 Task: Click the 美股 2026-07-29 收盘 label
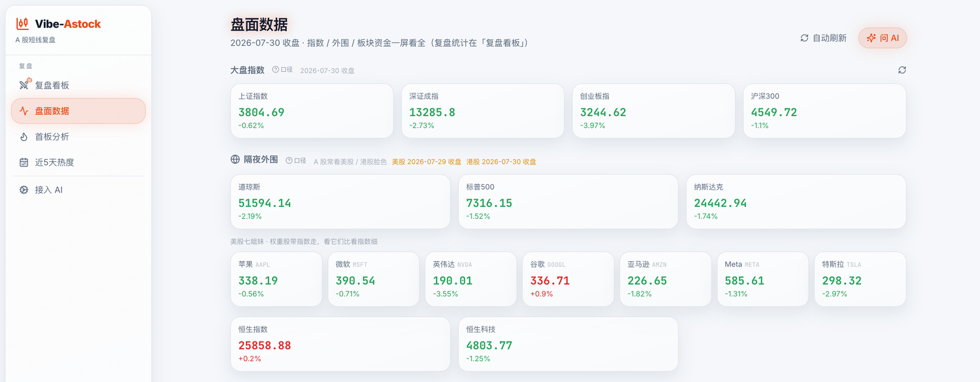(427, 161)
